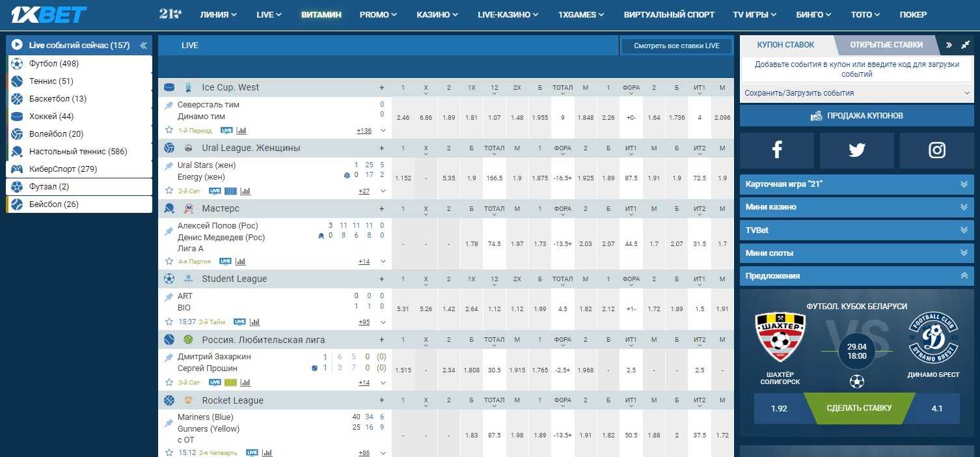Expand the Мини казино panel
The width and height of the screenshot is (980, 457).
click(x=857, y=207)
